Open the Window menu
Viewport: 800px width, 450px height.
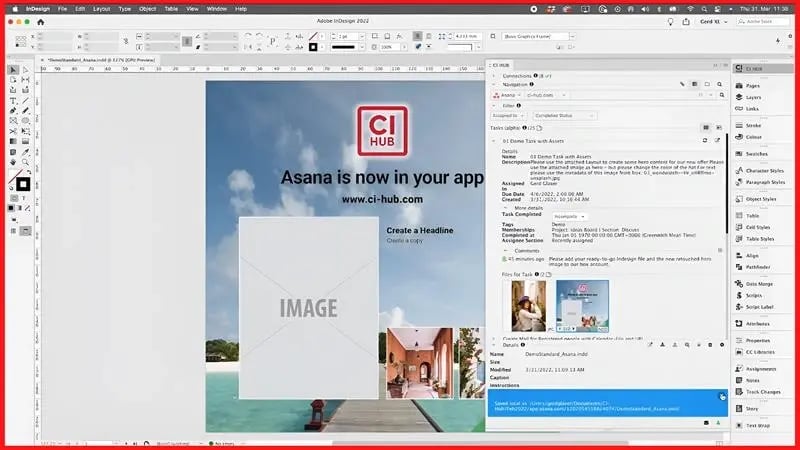point(217,9)
